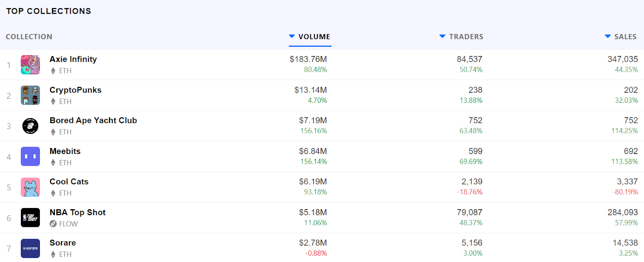Select the SALES column header
Viewport: 644px width, 262px height.
[x=625, y=37]
